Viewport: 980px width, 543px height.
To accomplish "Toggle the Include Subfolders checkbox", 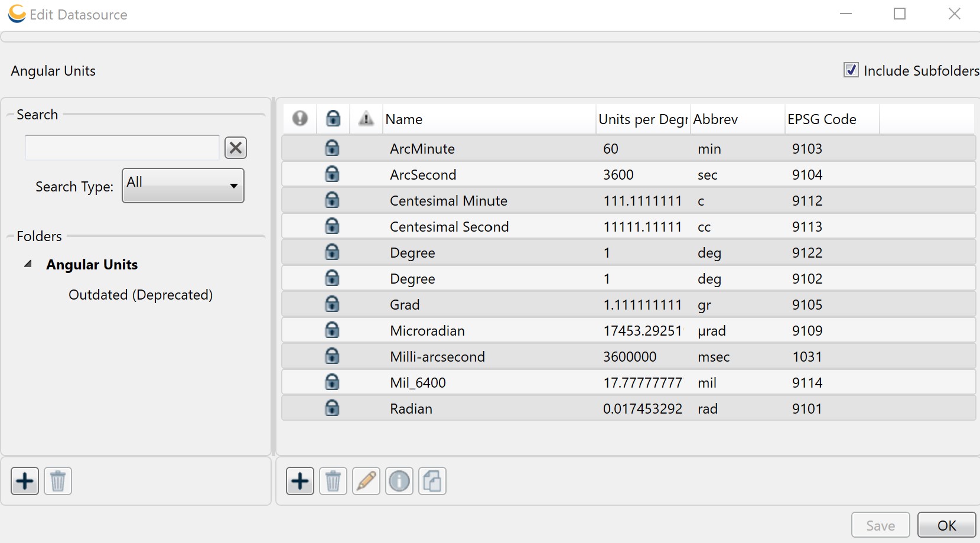I will tap(851, 70).
